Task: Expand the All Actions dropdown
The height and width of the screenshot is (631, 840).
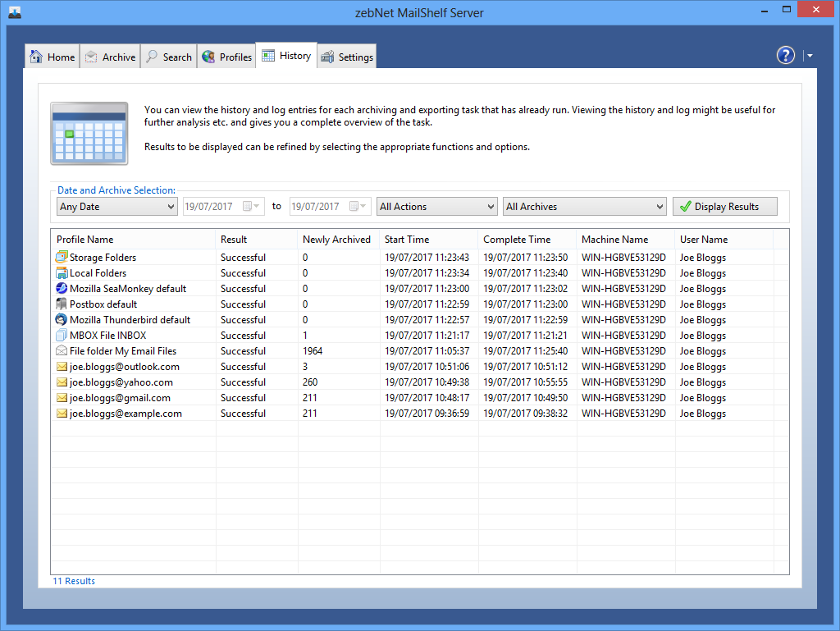Action: click(x=436, y=207)
